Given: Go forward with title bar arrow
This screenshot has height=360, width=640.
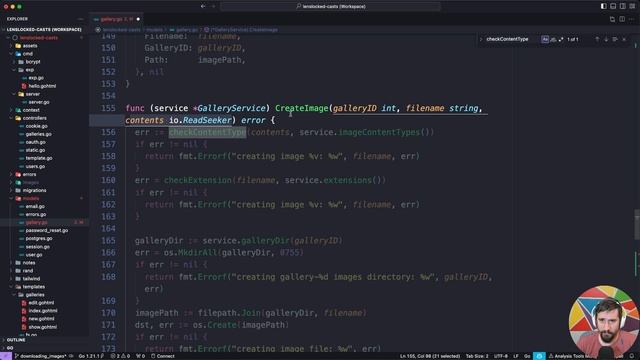Looking at the screenshot, I should (x=213, y=6).
